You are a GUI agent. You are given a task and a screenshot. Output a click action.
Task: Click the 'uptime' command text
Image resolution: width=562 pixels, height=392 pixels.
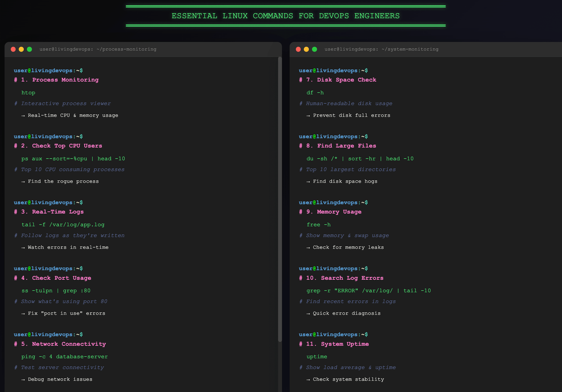[x=317, y=357]
